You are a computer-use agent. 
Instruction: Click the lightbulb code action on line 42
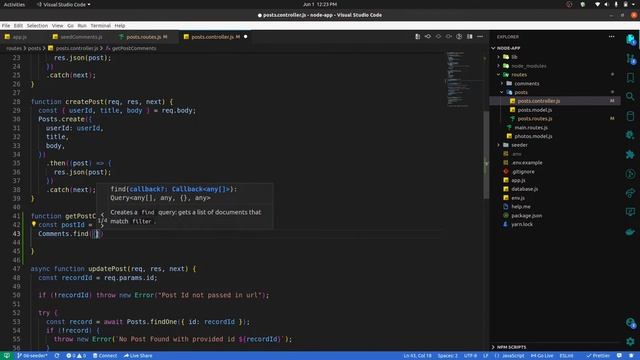(34, 224)
